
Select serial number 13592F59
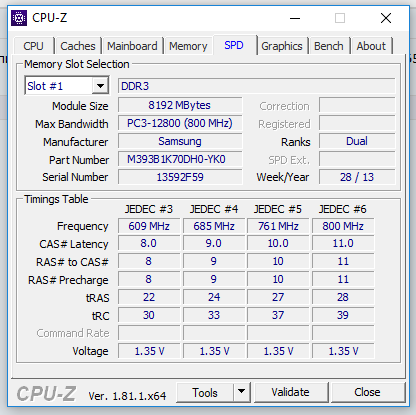(x=180, y=177)
